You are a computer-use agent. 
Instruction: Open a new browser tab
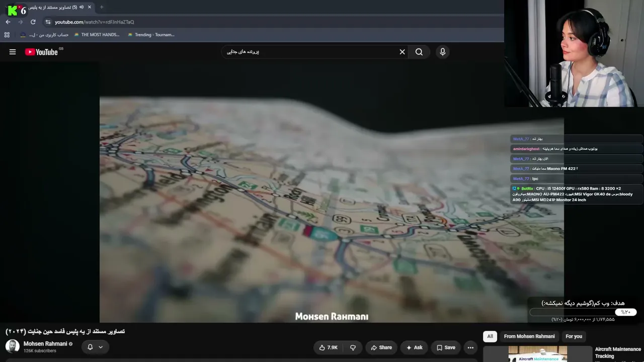[102, 7]
